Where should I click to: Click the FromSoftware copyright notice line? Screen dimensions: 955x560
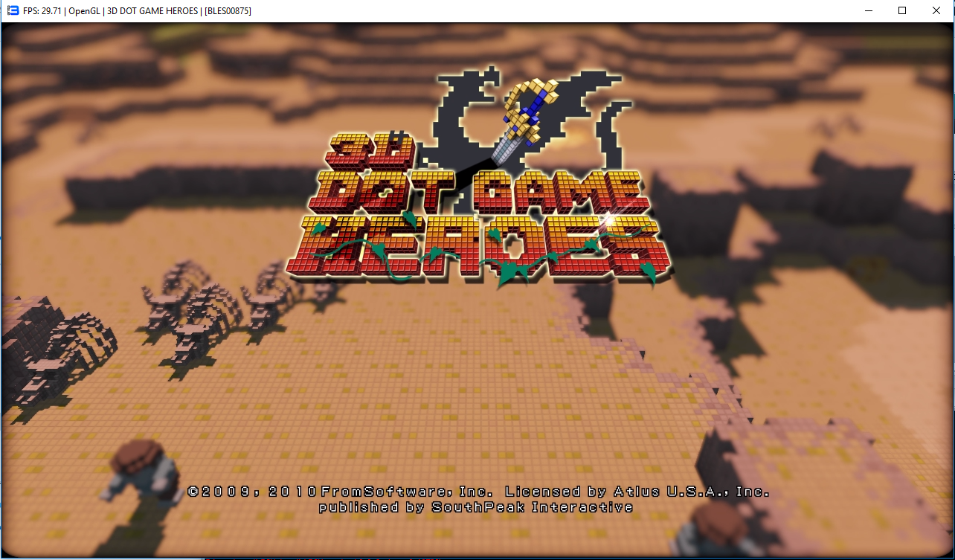tap(478, 492)
